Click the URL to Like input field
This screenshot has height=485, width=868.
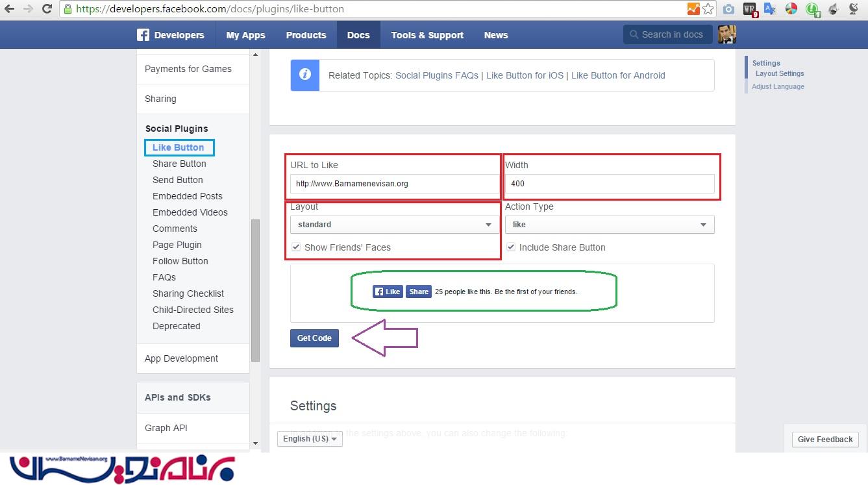pos(394,184)
